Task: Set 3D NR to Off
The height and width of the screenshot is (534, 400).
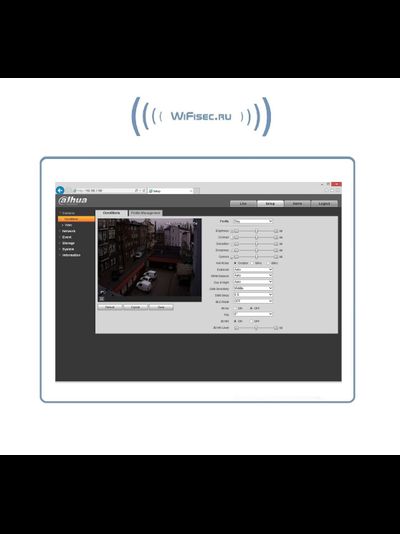Action: 252,321
